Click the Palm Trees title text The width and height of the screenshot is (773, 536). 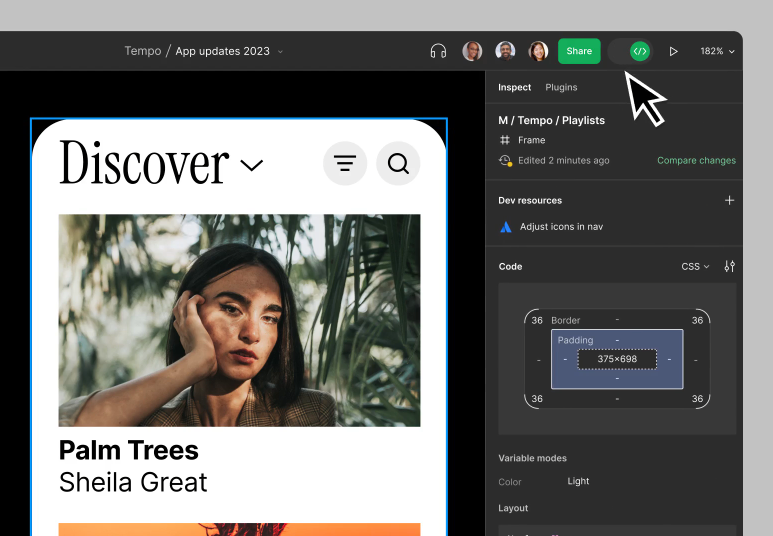129,450
